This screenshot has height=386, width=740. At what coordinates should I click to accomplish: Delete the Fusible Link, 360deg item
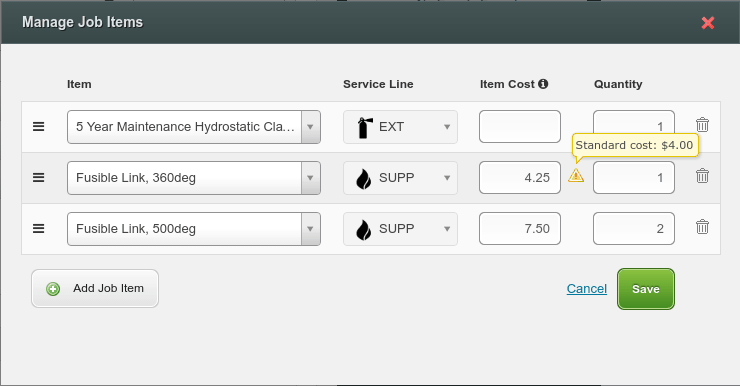[x=702, y=176]
